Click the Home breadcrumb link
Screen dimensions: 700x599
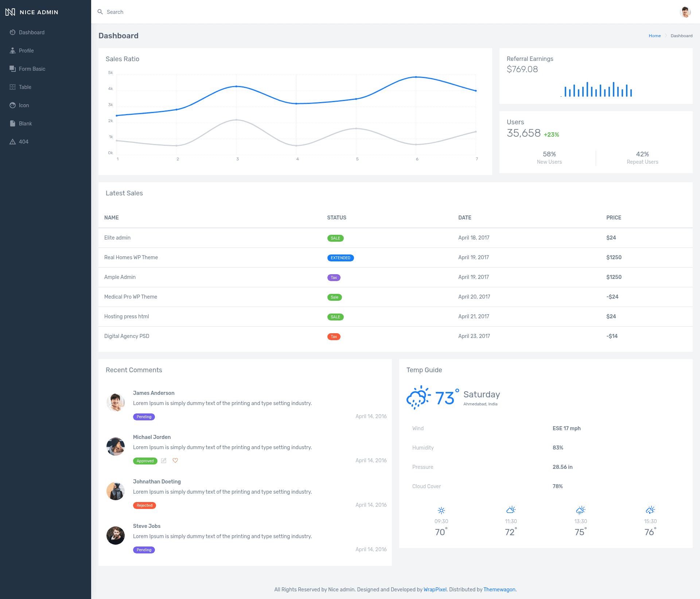pyautogui.click(x=655, y=36)
